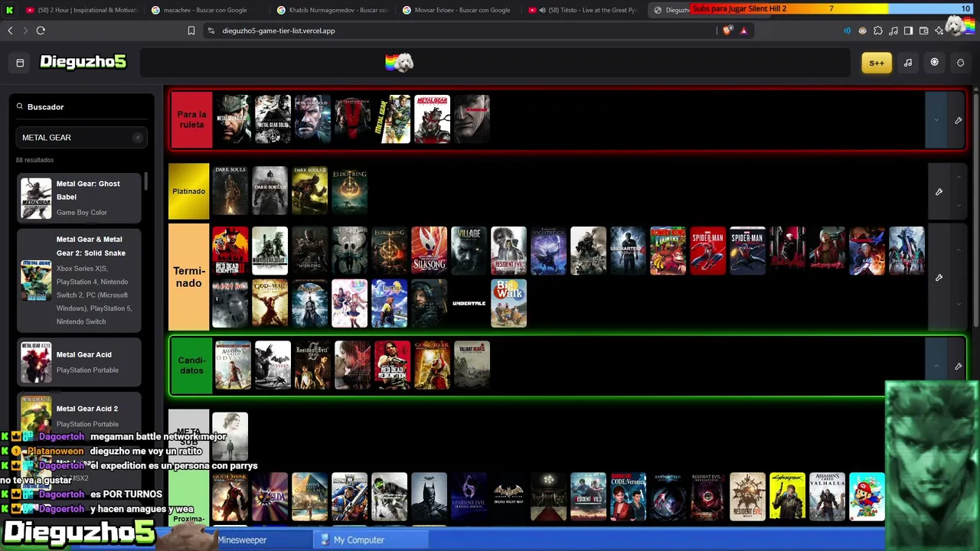This screenshot has width=980, height=551.
Task: Click the Cyberpunk cover in the bottom tier
Action: click(x=788, y=497)
